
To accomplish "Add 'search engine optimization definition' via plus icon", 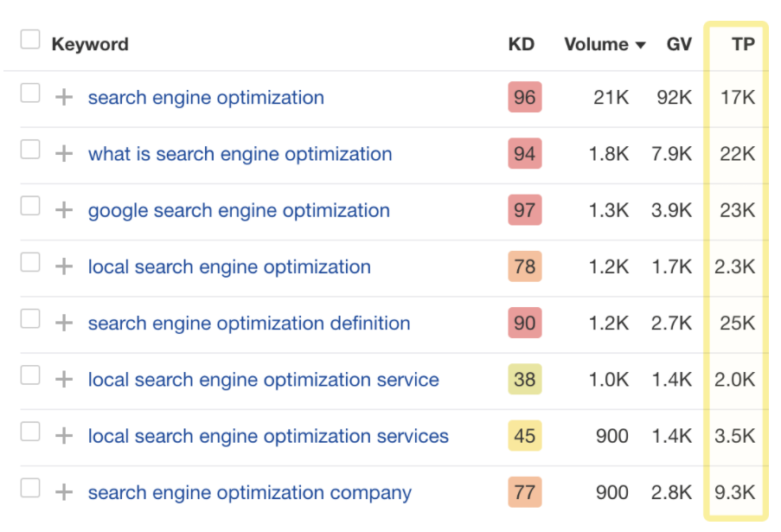I will point(64,324).
